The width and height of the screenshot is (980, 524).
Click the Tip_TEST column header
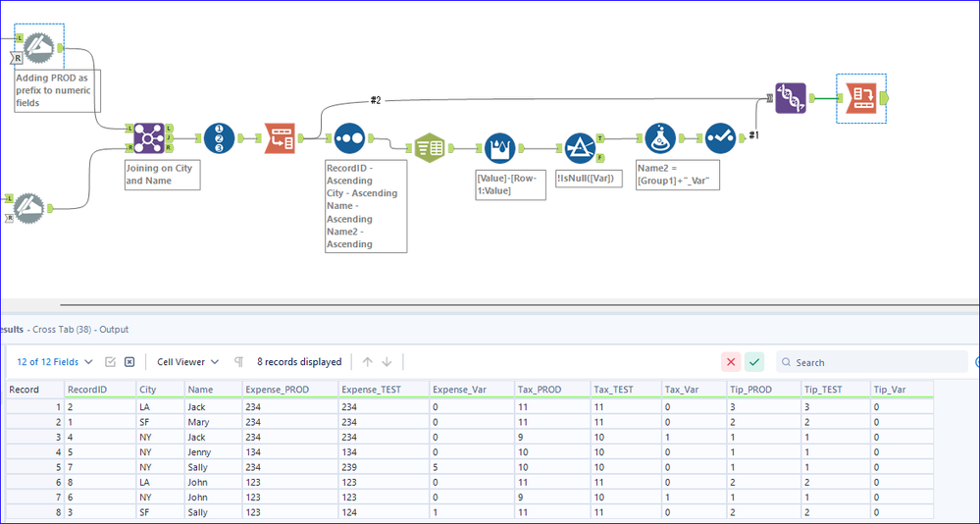click(836, 390)
